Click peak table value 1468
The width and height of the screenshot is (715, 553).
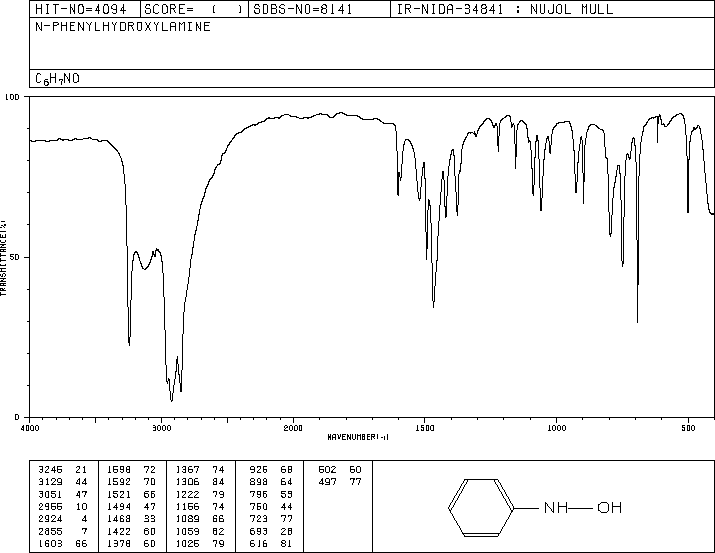[x=119, y=519]
